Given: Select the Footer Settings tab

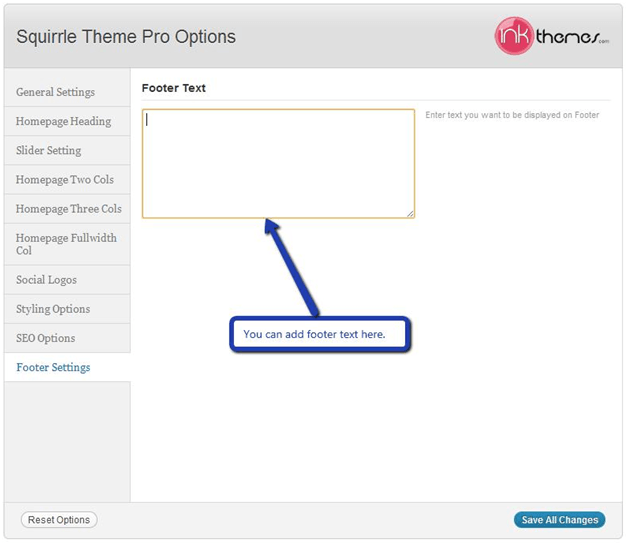Looking at the screenshot, I should [67, 367].
